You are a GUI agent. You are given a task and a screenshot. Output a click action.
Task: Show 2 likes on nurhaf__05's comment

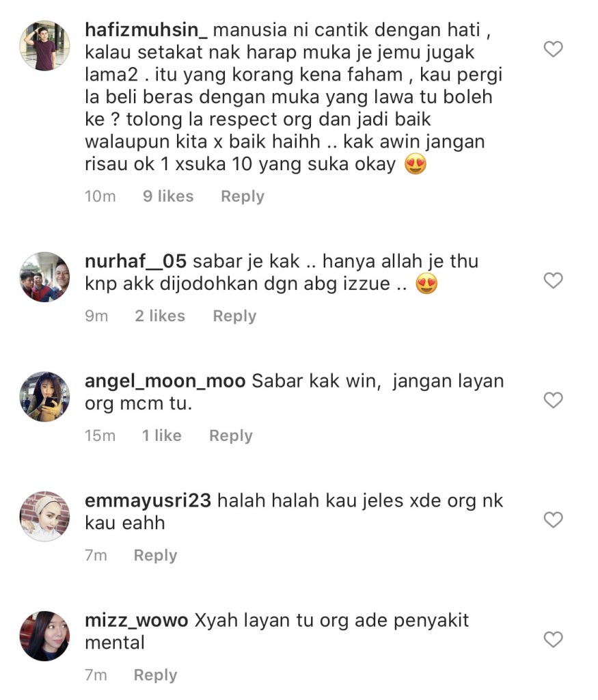click(160, 316)
